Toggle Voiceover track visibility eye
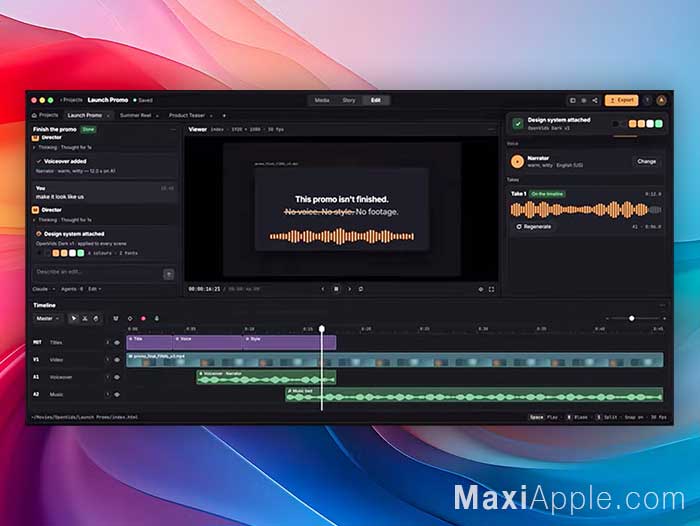This screenshot has width=700, height=526. (117, 377)
